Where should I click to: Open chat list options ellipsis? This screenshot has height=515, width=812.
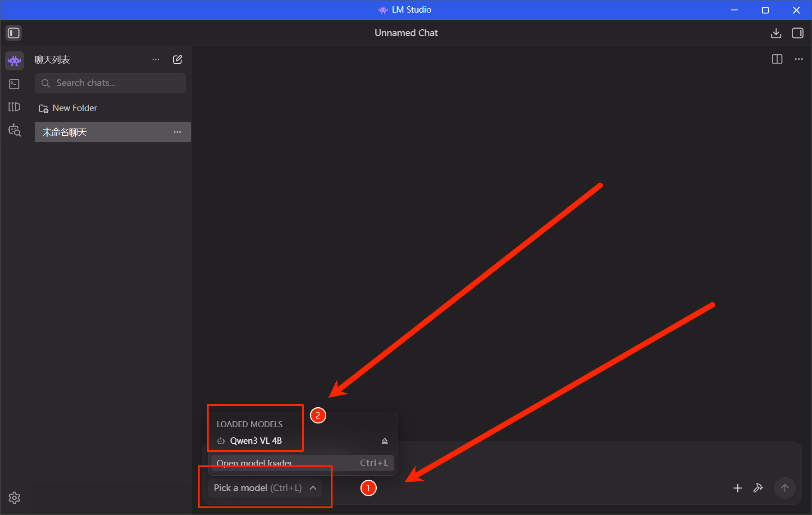156,60
